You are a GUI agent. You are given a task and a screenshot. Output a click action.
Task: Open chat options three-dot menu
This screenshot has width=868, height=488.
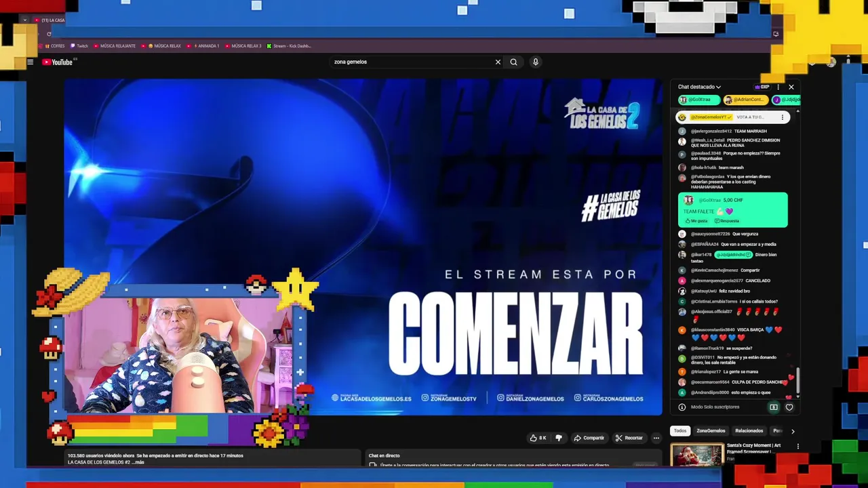pyautogui.click(x=778, y=87)
